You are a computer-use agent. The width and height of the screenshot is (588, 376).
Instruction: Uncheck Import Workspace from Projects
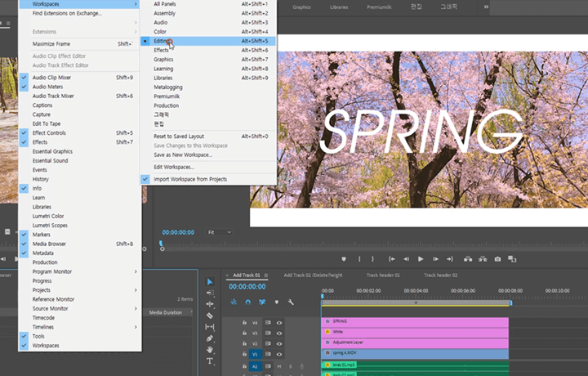pos(208,179)
